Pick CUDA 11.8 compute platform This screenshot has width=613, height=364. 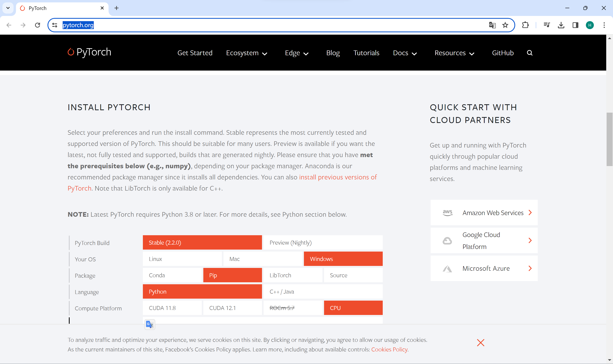coord(172,308)
